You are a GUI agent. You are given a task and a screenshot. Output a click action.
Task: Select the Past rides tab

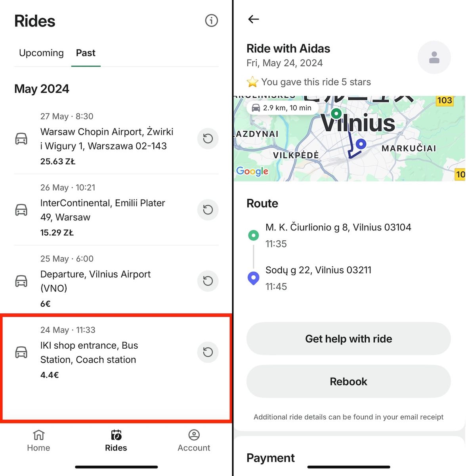pyautogui.click(x=86, y=53)
